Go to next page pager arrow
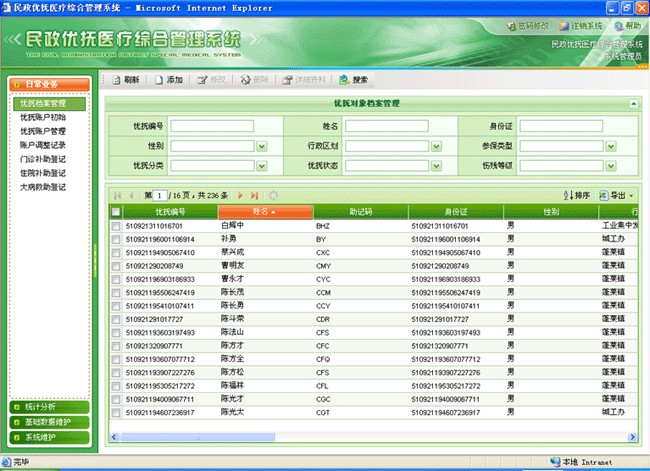 [240, 195]
